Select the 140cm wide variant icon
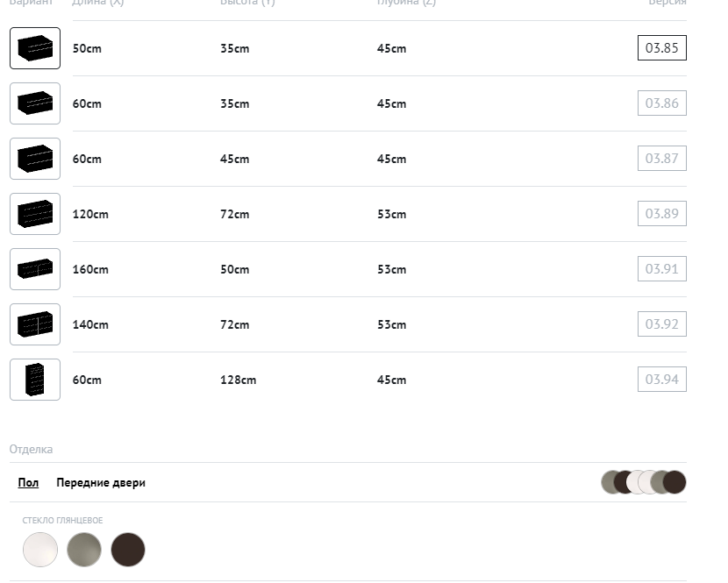 35,324
